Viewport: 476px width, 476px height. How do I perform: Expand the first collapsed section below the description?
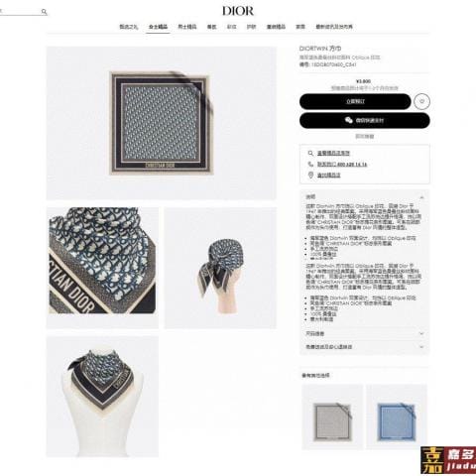(365, 334)
